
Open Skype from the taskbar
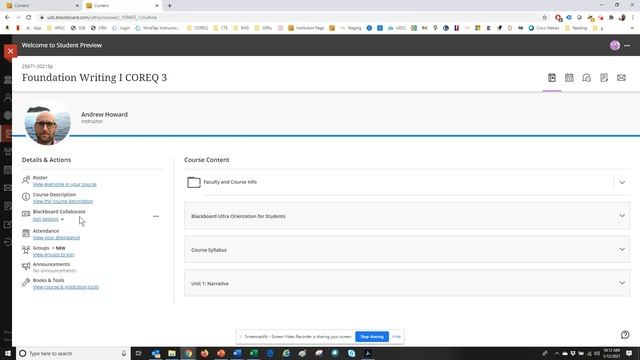[x=351, y=353]
